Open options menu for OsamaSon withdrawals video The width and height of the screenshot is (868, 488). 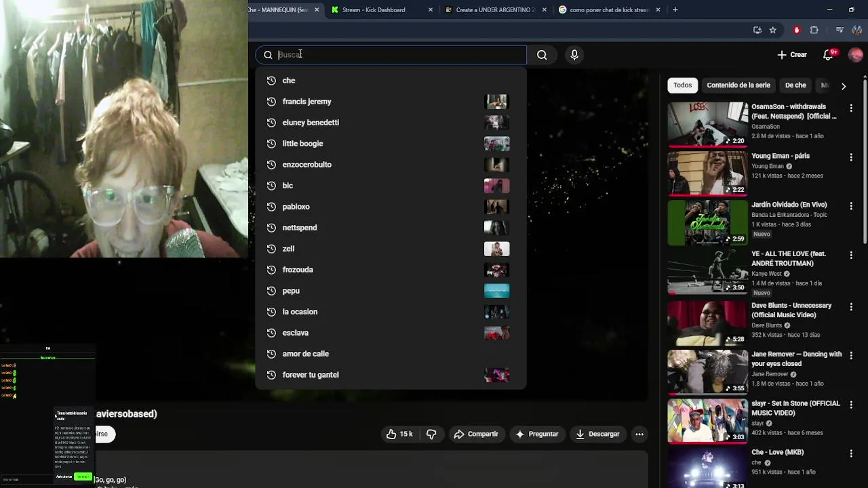(851, 108)
